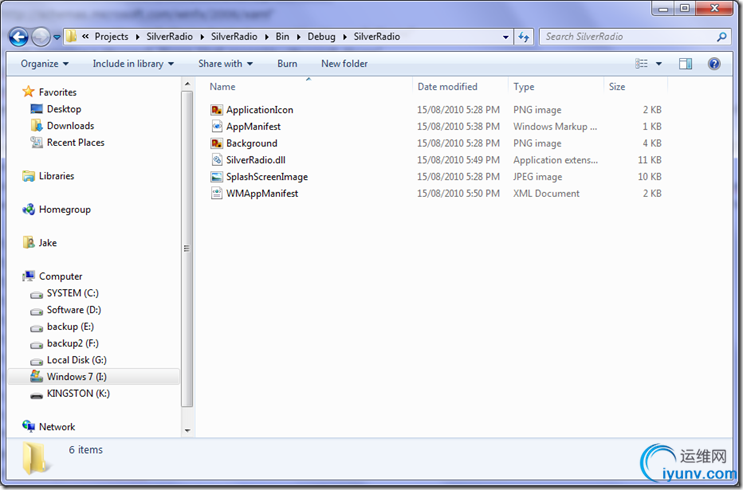
Task: Click the KINGSTON (K:) drive icon
Action: click(x=36, y=394)
